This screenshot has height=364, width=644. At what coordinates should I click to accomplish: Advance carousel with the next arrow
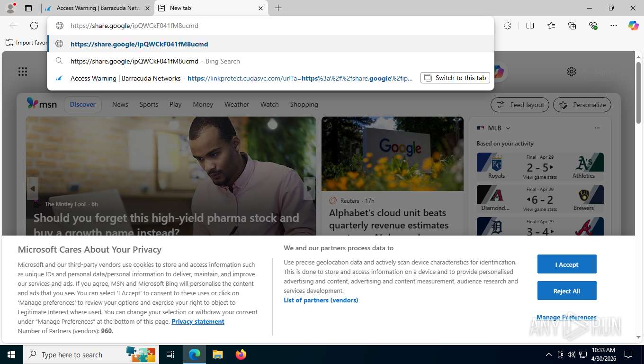point(309,189)
